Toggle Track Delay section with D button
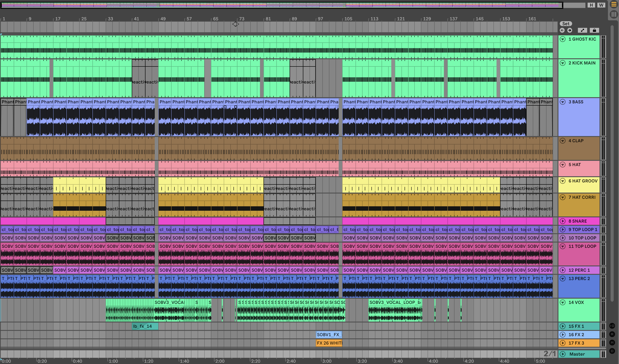Screen dimensions: 619x364 click(x=612, y=351)
